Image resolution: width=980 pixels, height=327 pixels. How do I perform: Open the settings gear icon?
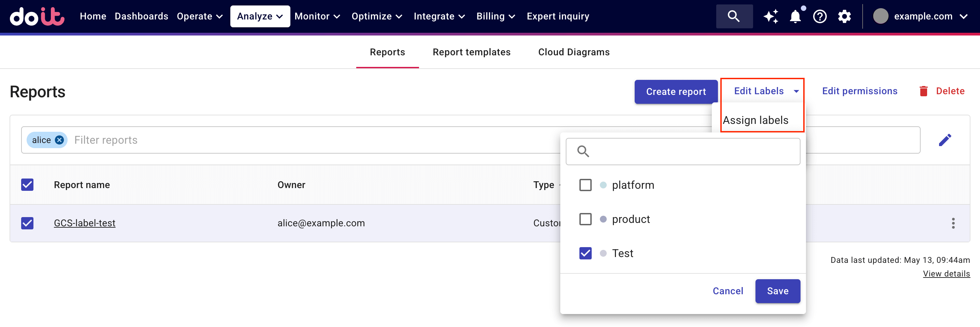pyautogui.click(x=844, y=16)
